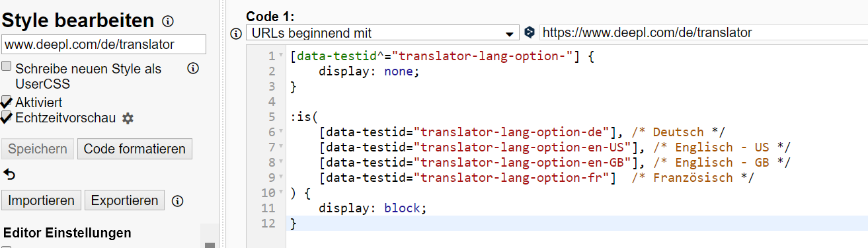
Task: Click sidebar scrollbar thumb
Action: 210,245
